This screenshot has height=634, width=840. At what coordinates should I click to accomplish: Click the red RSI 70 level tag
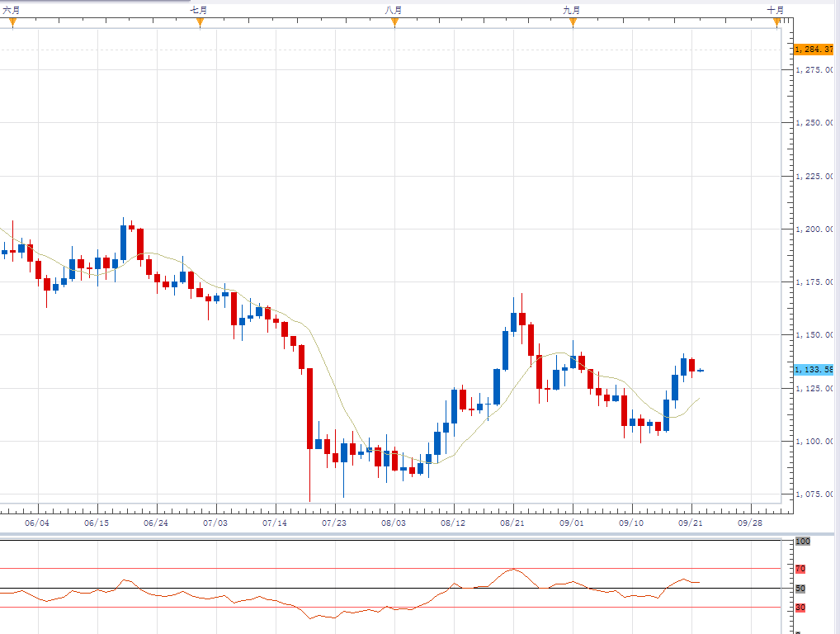pos(800,569)
